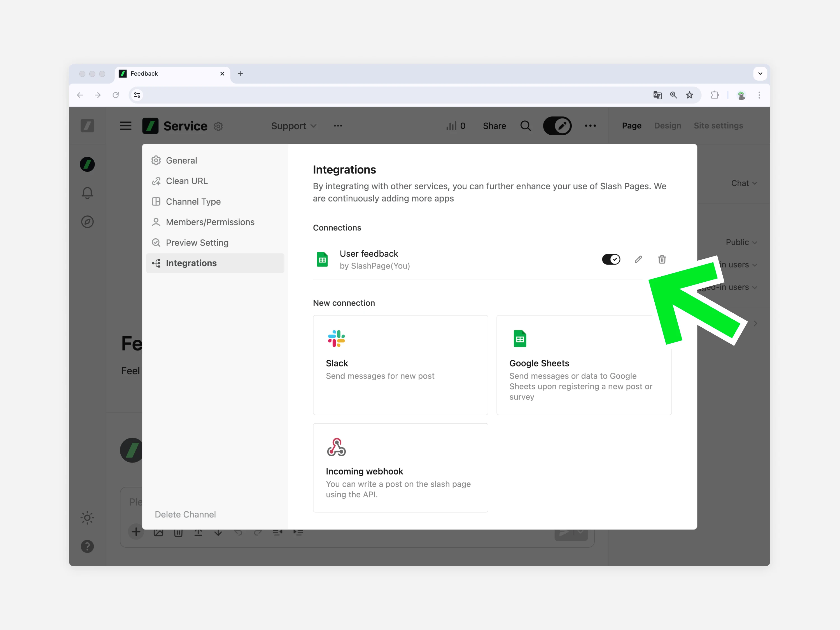This screenshot has height=630, width=840.
Task: Open the browser profile avatar
Action: [x=741, y=95]
